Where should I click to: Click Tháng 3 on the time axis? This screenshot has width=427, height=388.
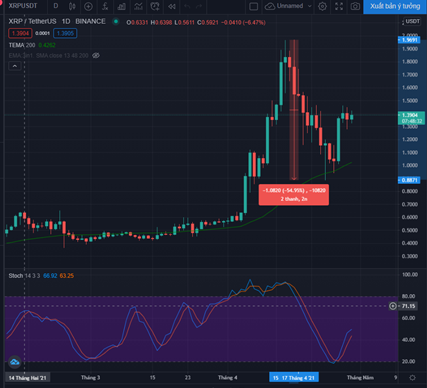[x=91, y=378]
